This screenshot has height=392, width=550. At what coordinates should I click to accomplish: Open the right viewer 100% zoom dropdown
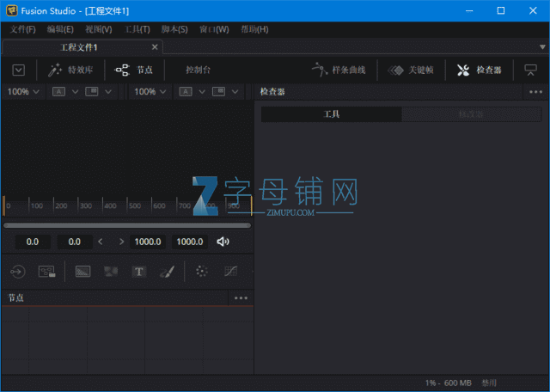[x=150, y=91]
